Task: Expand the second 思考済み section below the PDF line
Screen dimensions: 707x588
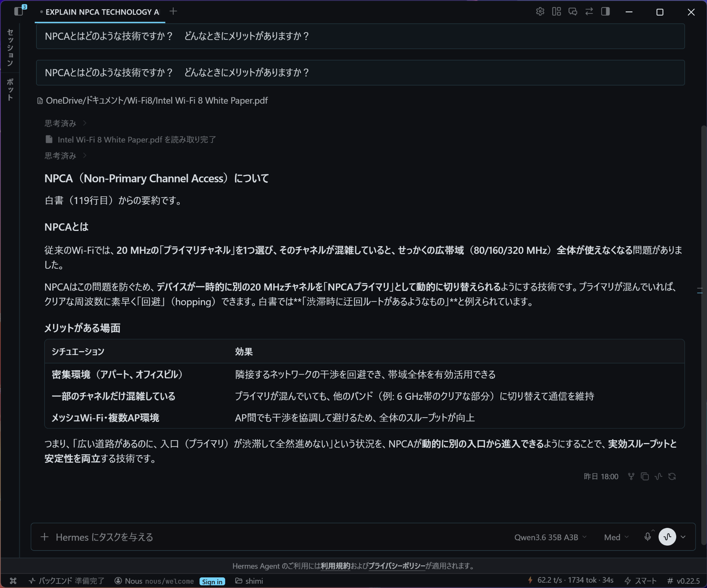Action: pyautogui.click(x=65, y=156)
